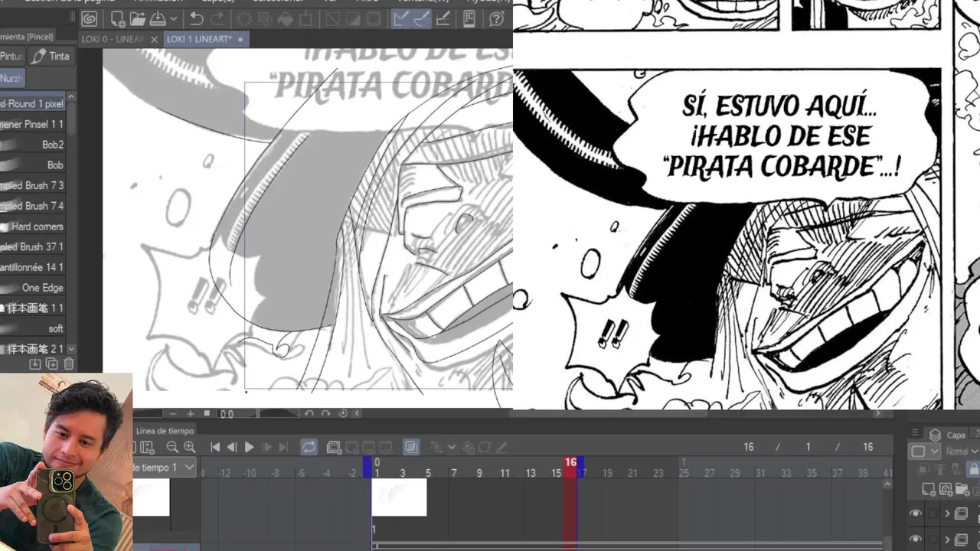Redo the last undone action

[x=217, y=18]
